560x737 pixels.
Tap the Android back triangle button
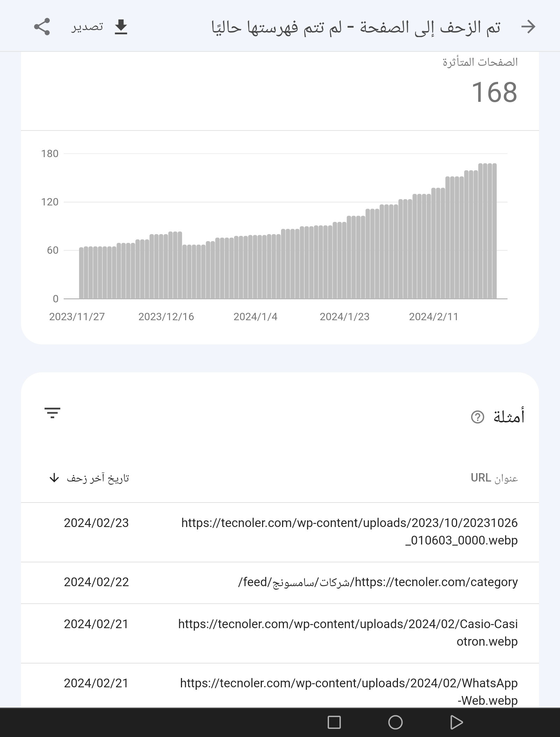point(456,722)
